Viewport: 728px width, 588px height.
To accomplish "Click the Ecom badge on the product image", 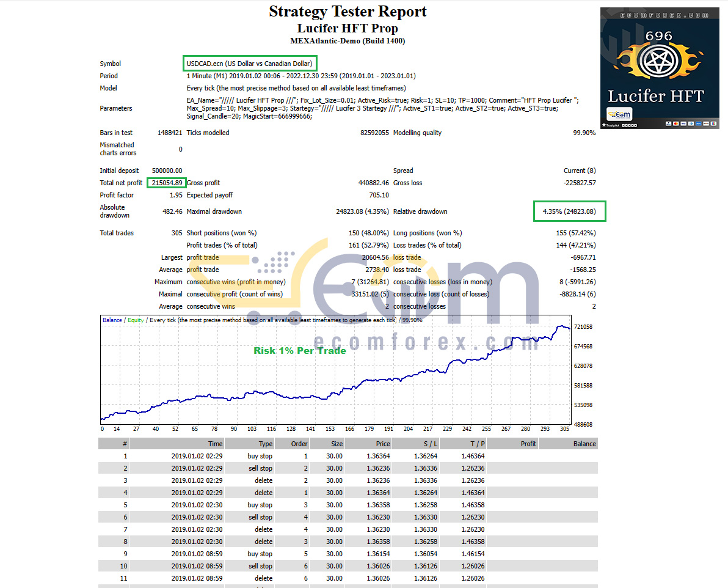I will tap(619, 114).
